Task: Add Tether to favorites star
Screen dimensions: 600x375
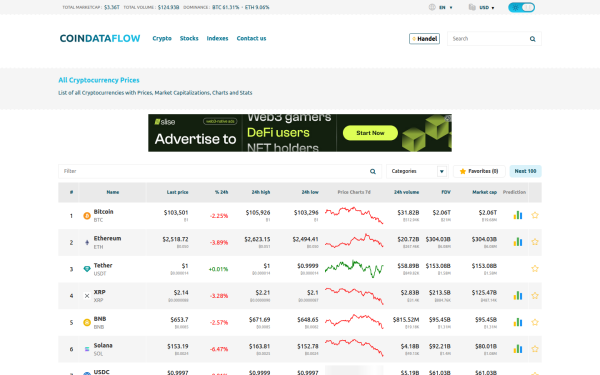Action: (x=535, y=269)
